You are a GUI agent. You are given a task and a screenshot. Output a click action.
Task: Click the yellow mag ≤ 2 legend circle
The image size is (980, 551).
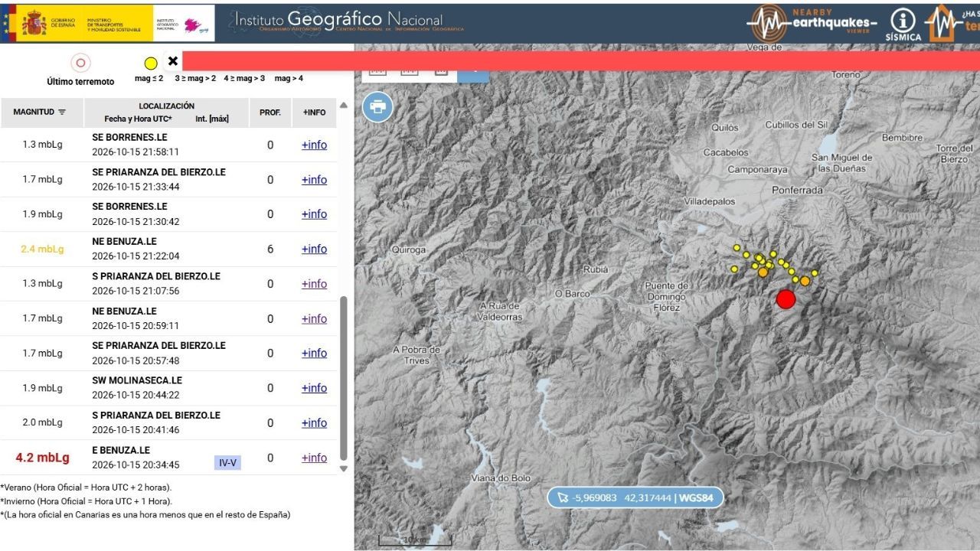coord(151,64)
